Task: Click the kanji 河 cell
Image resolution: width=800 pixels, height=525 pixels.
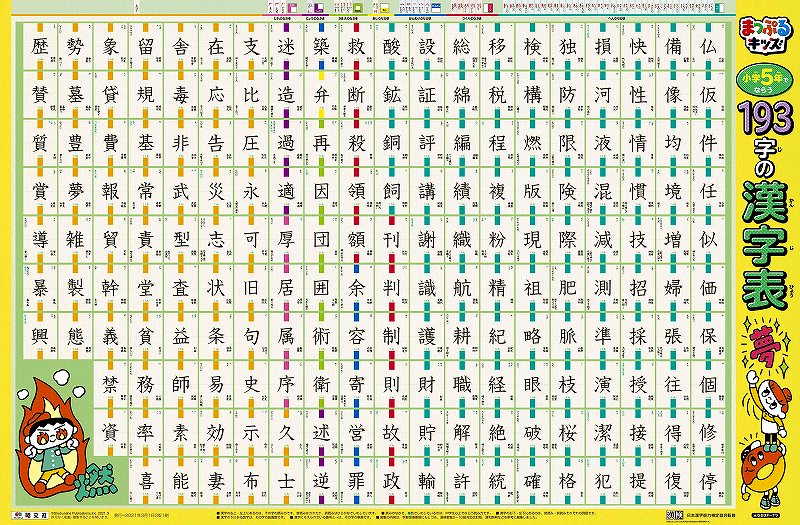Action: [603, 95]
